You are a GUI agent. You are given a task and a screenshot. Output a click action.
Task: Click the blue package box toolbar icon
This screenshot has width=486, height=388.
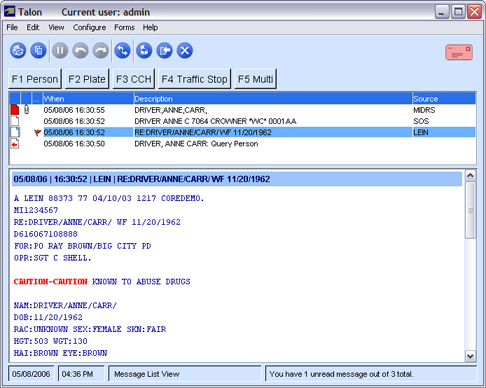click(x=144, y=51)
